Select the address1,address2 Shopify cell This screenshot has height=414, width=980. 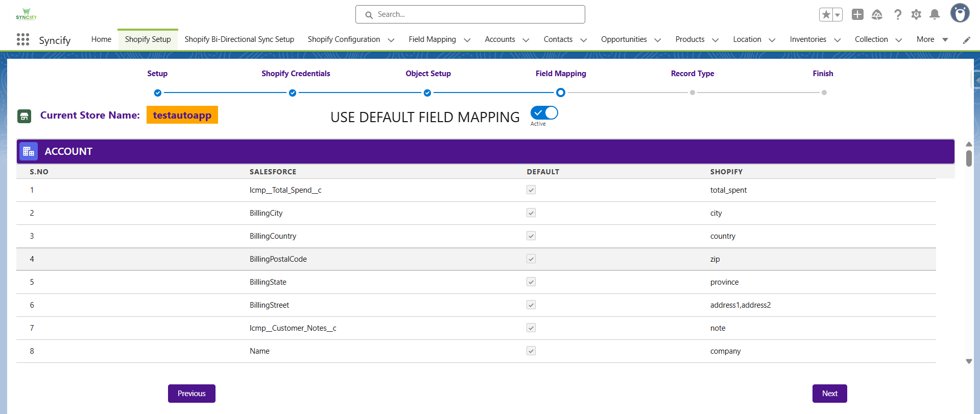740,305
